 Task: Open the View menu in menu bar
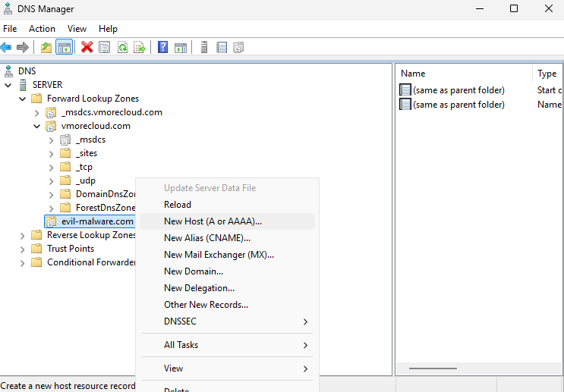tap(77, 29)
